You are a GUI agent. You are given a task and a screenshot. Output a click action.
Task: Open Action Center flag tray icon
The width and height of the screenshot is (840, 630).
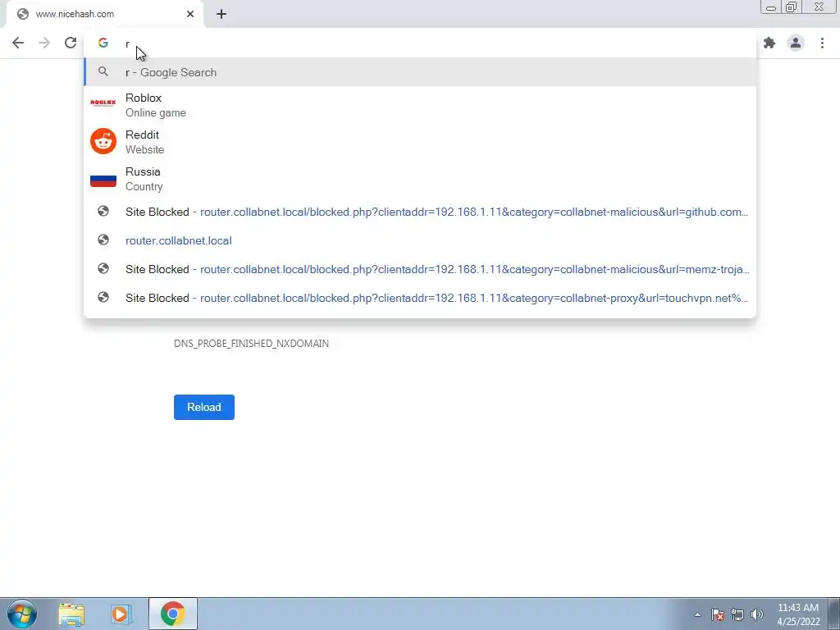pyautogui.click(x=718, y=614)
